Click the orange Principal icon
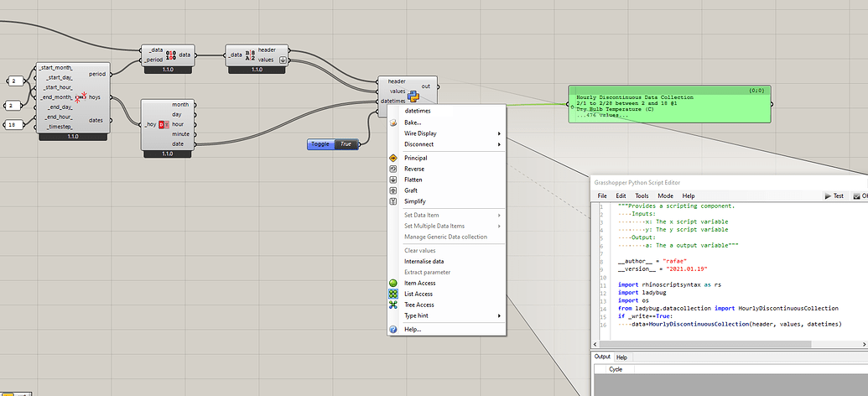 (393, 158)
